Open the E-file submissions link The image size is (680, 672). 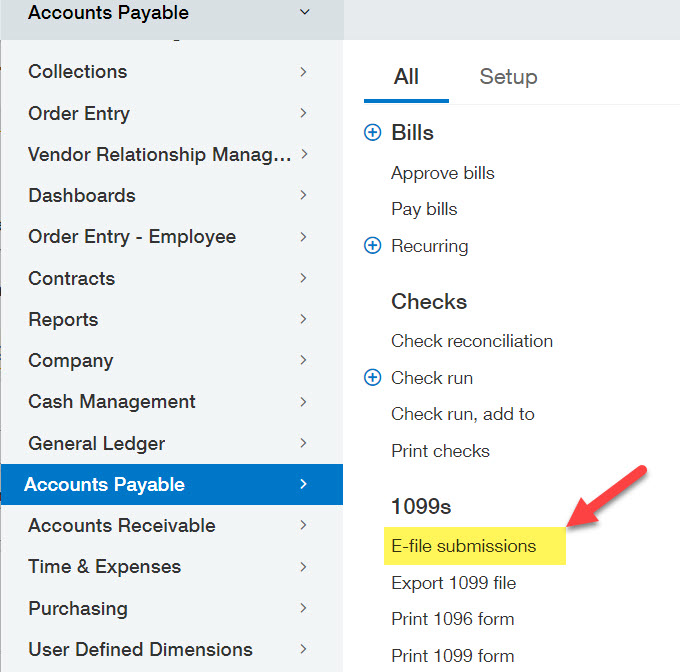(463, 546)
